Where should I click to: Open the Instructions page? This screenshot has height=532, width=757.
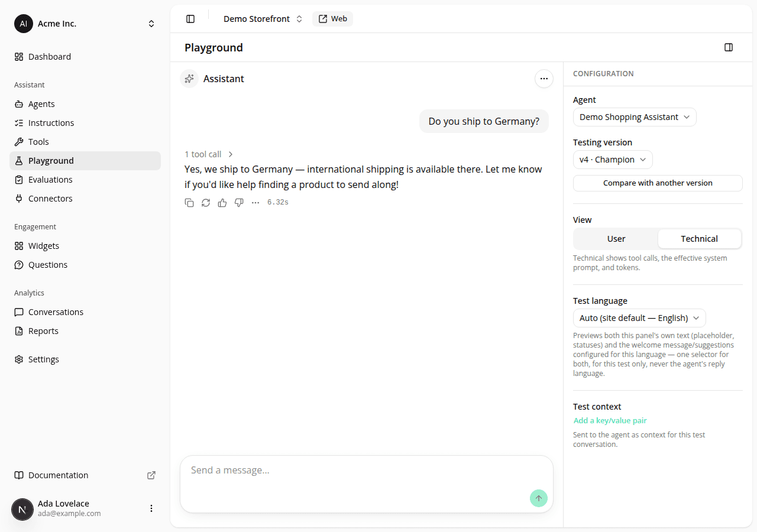point(85,123)
